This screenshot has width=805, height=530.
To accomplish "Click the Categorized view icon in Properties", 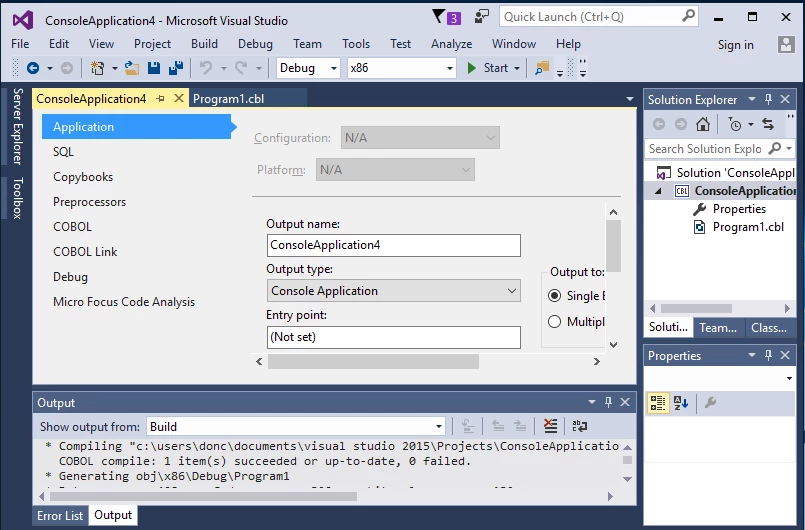I will [x=658, y=403].
